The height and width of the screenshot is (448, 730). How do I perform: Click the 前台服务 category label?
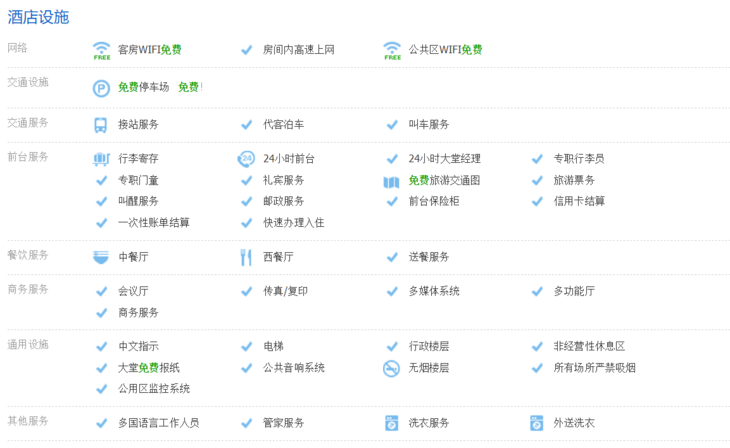click(x=28, y=157)
